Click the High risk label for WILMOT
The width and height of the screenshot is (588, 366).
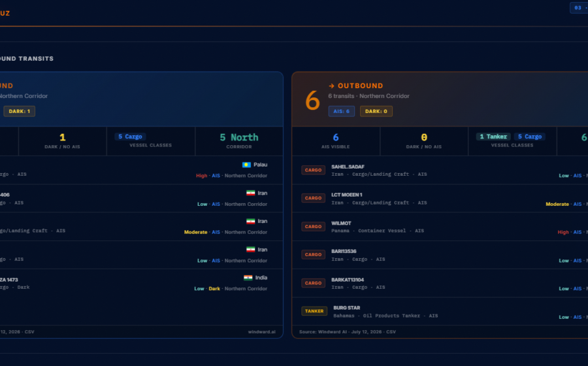tap(563, 233)
